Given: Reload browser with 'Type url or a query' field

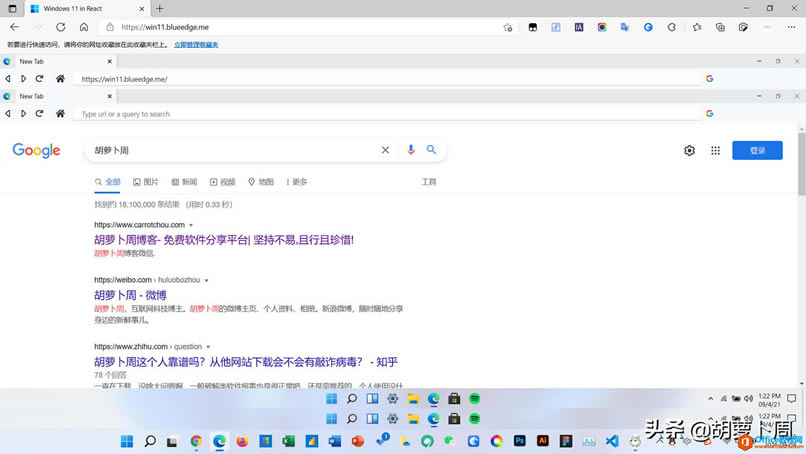Looking at the screenshot, I should coord(40,114).
